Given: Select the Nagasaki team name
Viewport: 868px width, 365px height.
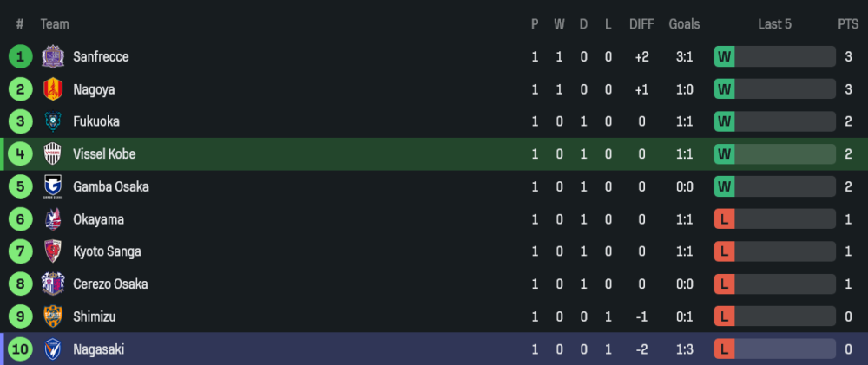Looking at the screenshot, I should [x=99, y=349].
